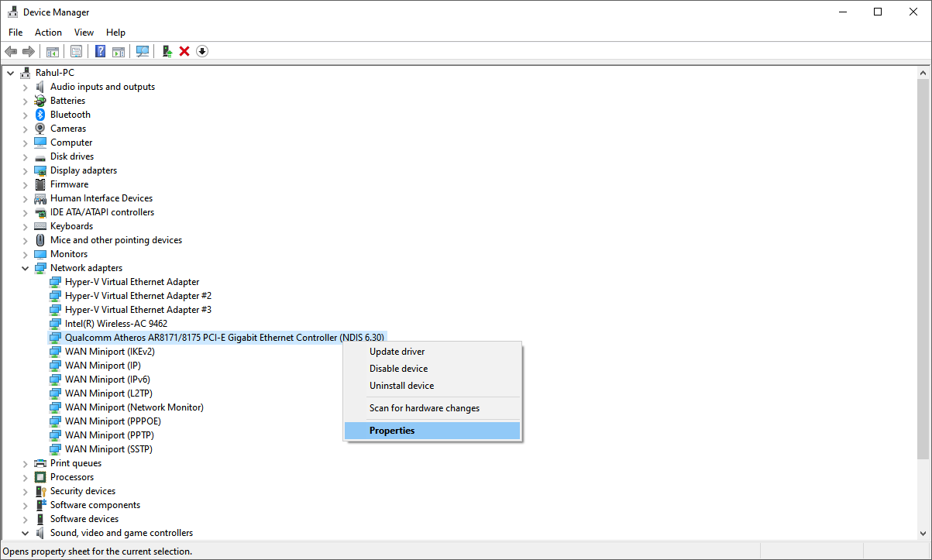Click the Update driver toolbar icon
932x560 pixels.
point(167,51)
